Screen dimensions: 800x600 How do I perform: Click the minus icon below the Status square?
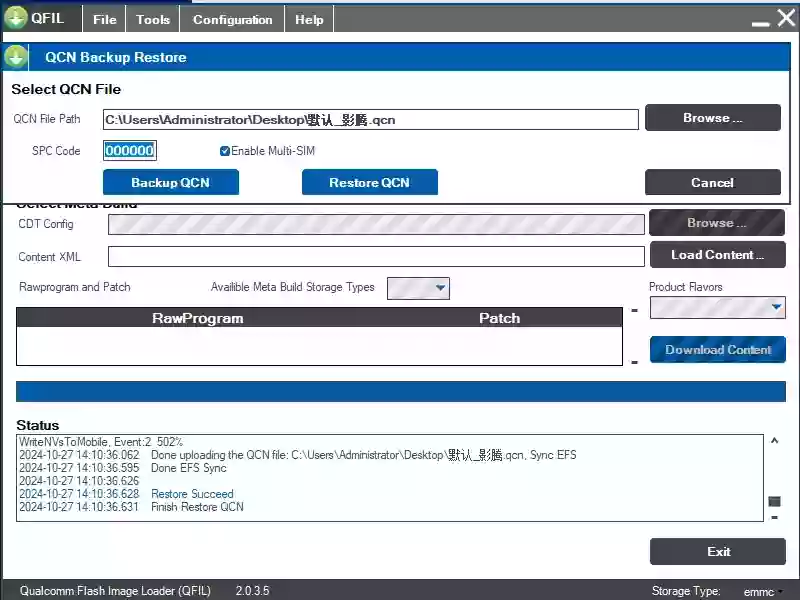point(773,517)
